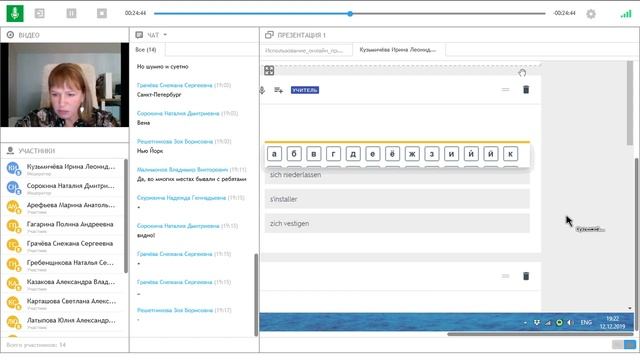Click the УЧАСТНИКИ panel person icon

10,151
